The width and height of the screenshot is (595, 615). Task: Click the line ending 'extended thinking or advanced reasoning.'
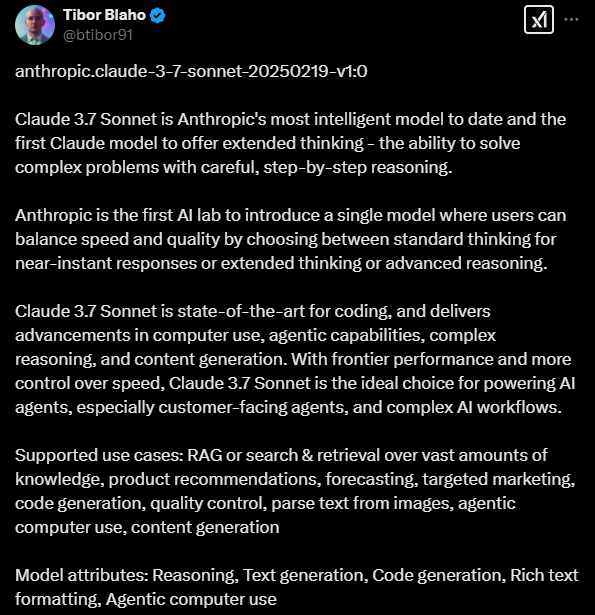pyautogui.click(x=281, y=263)
